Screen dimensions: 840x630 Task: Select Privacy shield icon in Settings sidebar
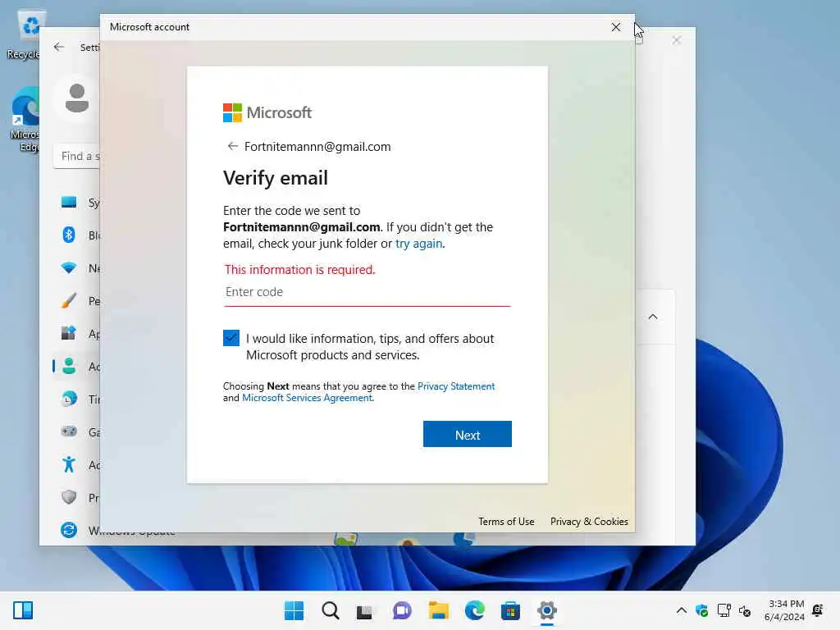click(69, 497)
